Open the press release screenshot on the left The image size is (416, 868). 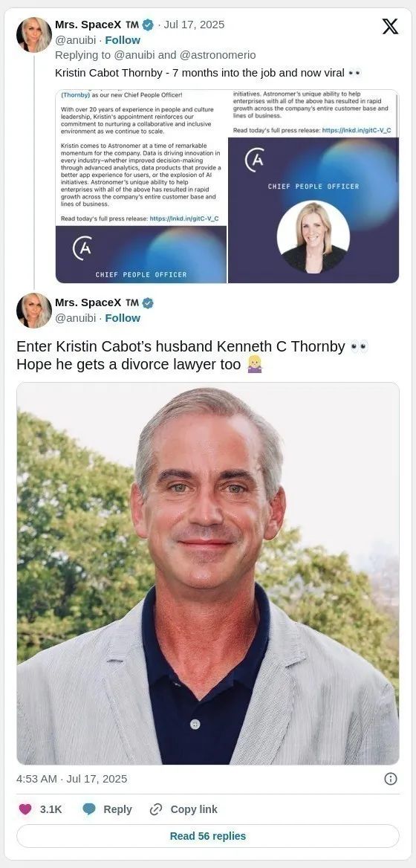[x=141, y=187]
